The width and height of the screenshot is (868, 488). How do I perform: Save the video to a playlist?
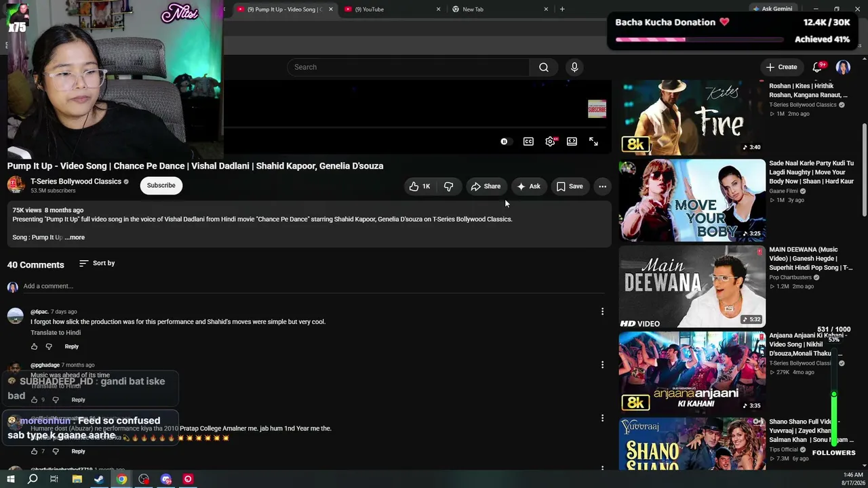click(x=570, y=186)
